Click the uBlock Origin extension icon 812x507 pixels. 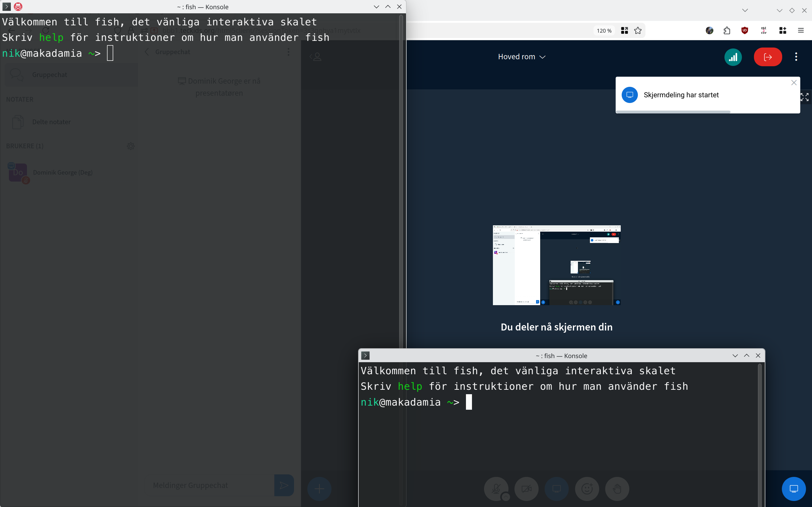coord(744,30)
